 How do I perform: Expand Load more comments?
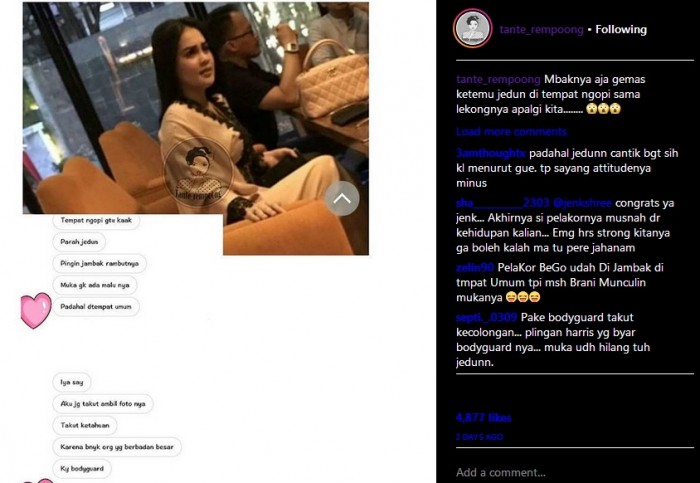511,132
